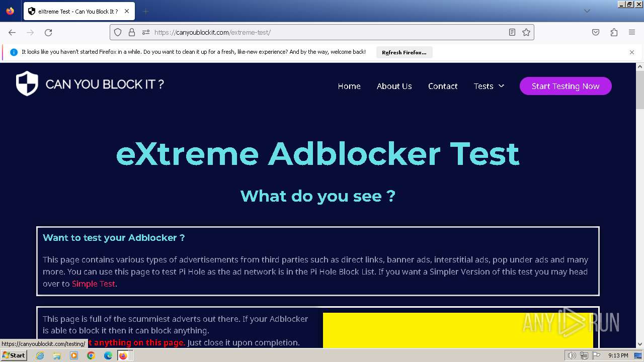Launch Microsoft Edge from taskbar
This screenshot has height=362, width=644.
pos(108,355)
